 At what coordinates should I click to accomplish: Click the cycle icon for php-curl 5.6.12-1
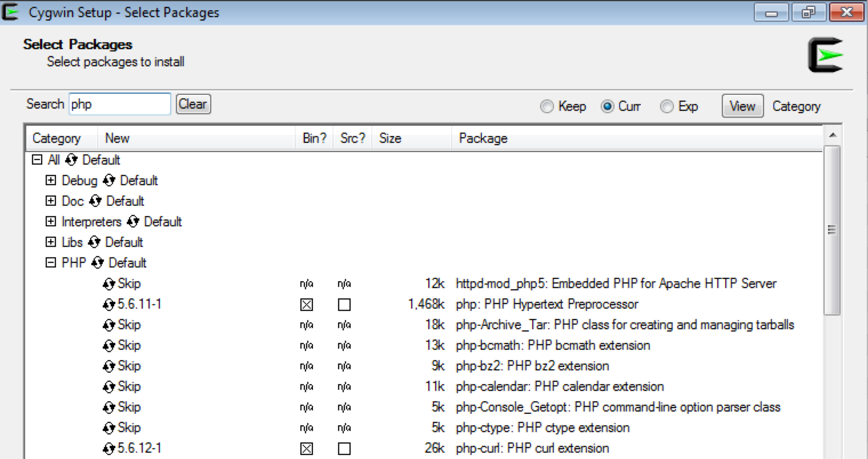[108, 448]
